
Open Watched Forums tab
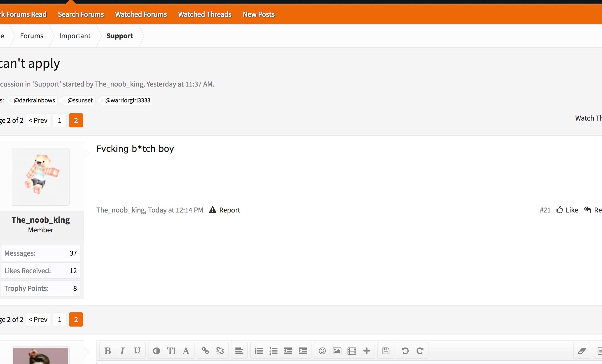point(141,14)
